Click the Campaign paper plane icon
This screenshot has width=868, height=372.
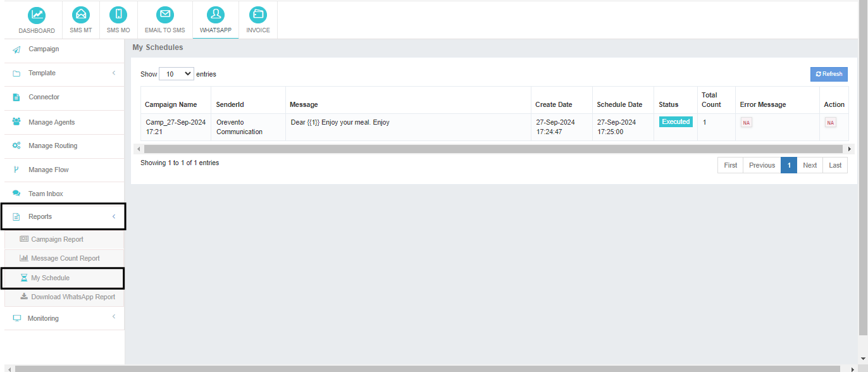16,49
